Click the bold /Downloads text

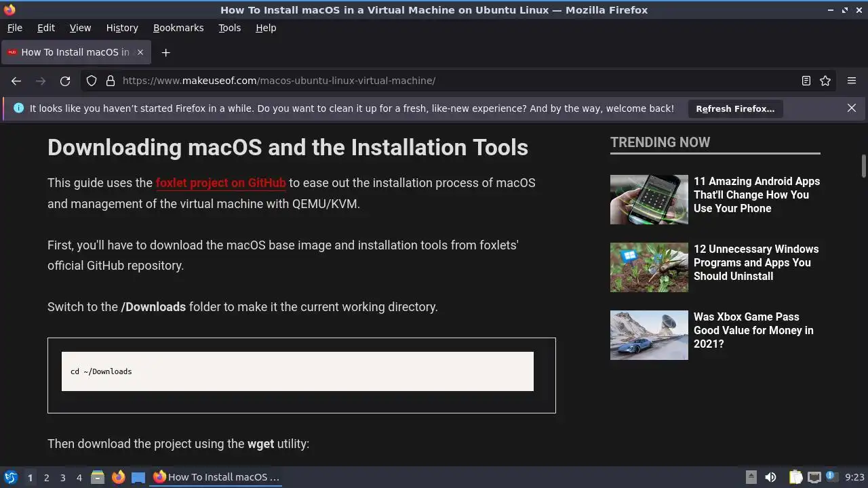[153, 307]
